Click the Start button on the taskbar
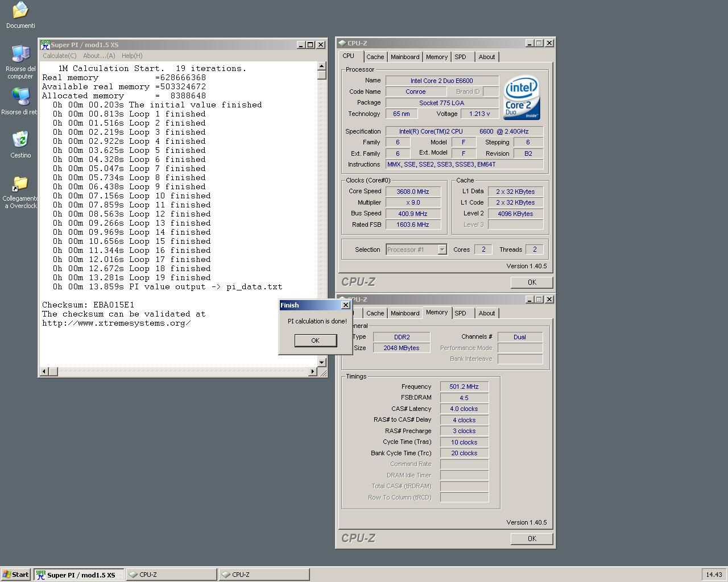728x582 pixels. (x=16, y=575)
